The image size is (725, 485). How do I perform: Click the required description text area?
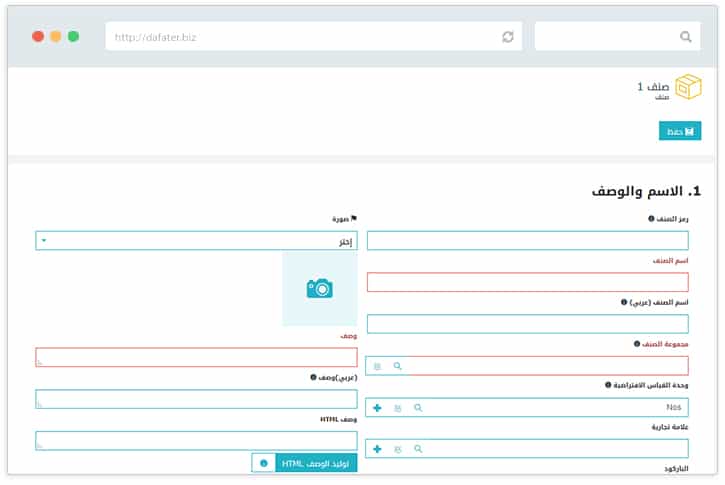(196, 357)
